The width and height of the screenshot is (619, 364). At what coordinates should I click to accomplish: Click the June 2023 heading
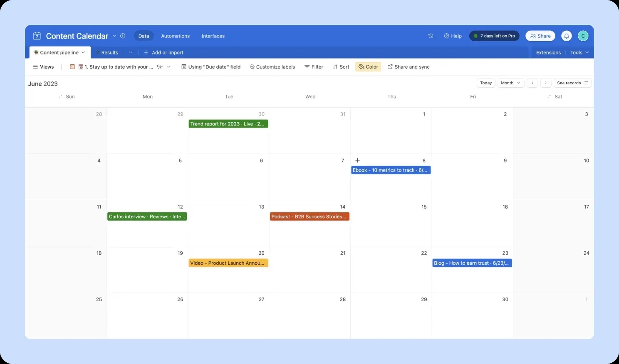pyautogui.click(x=43, y=84)
